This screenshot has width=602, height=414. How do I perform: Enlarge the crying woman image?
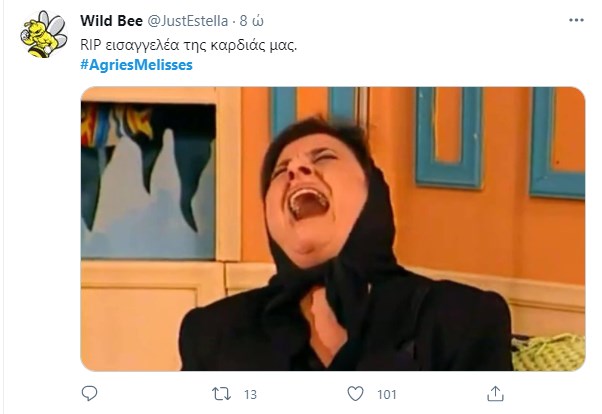coord(332,229)
